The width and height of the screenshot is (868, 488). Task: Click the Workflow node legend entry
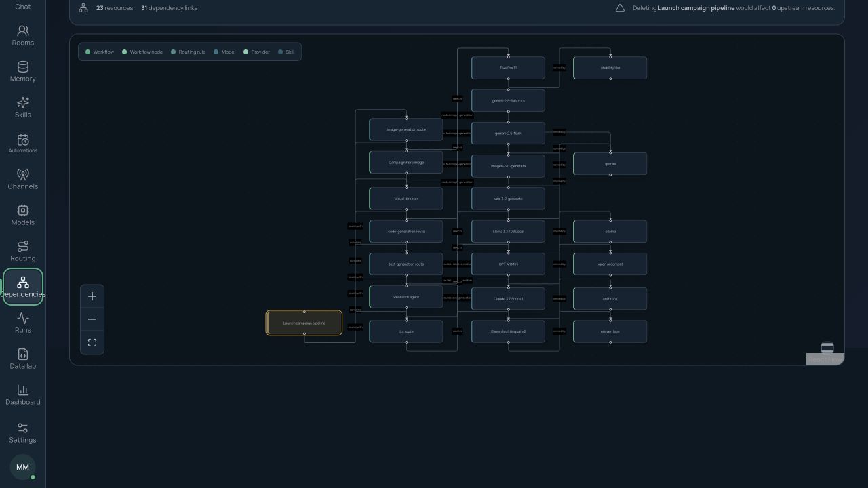pos(142,52)
